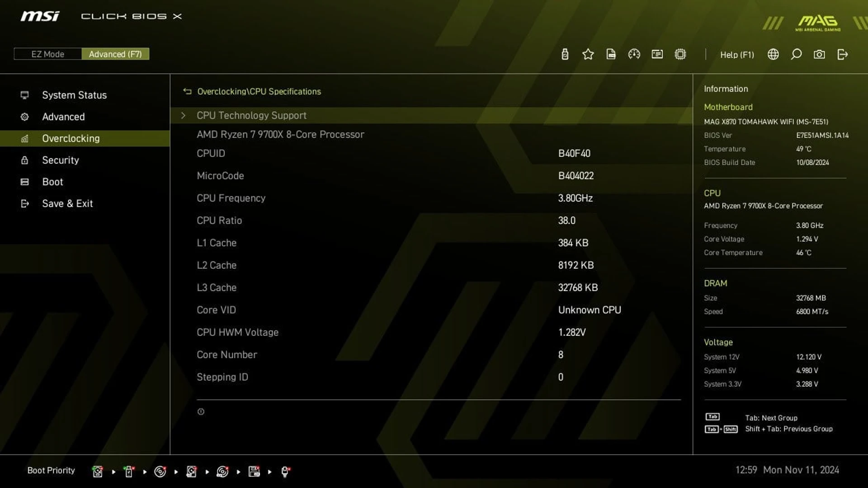The width and height of the screenshot is (868, 488).
Task: Click System 3.3V value 3.288 V
Action: [x=807, y=384]
